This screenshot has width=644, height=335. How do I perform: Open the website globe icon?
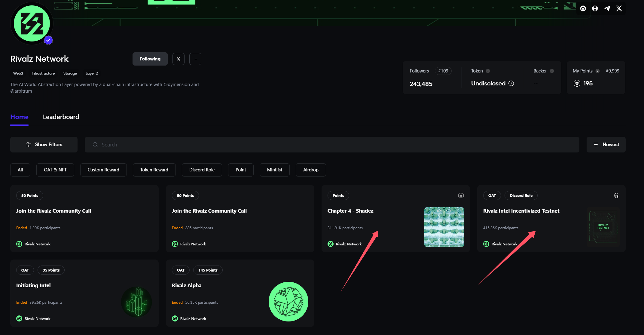[595, 8]
